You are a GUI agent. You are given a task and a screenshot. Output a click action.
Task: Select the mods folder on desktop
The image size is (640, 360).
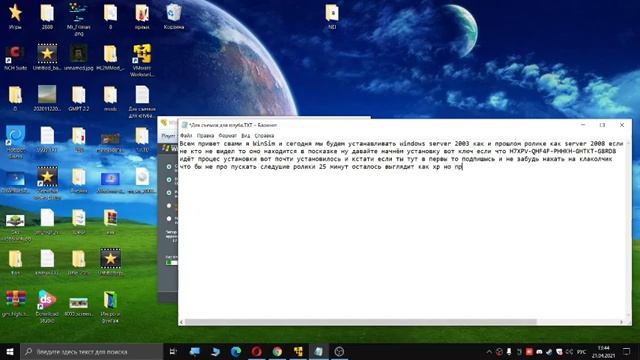click(x=110, y=99)
